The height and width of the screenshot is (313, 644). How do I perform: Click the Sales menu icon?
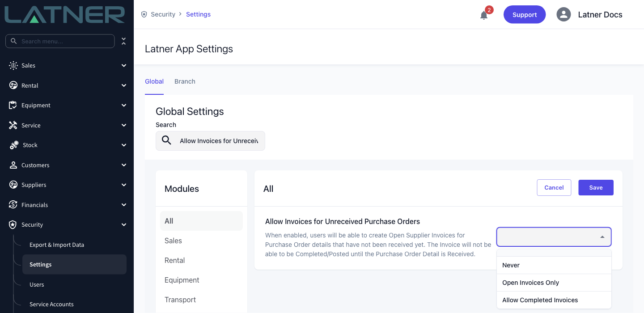[13, 65]
